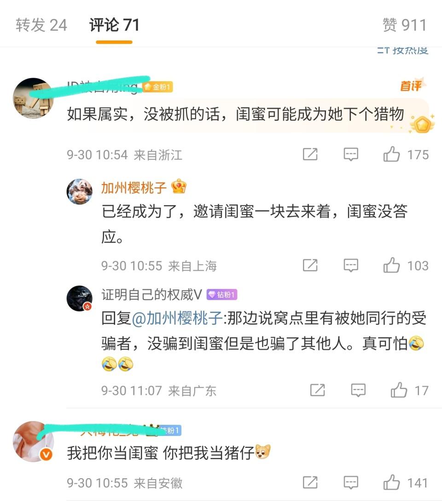
Task: Forward 加州樱桃子's reply posted at 10:55
Action: click(x=310, y=266)
